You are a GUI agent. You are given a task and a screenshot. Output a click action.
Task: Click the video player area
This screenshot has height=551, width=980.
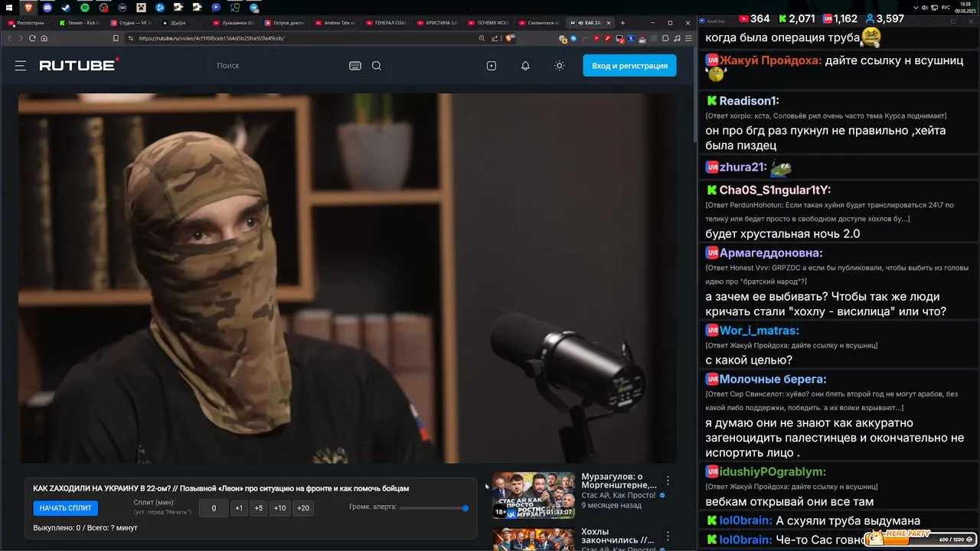pos(347,278)
